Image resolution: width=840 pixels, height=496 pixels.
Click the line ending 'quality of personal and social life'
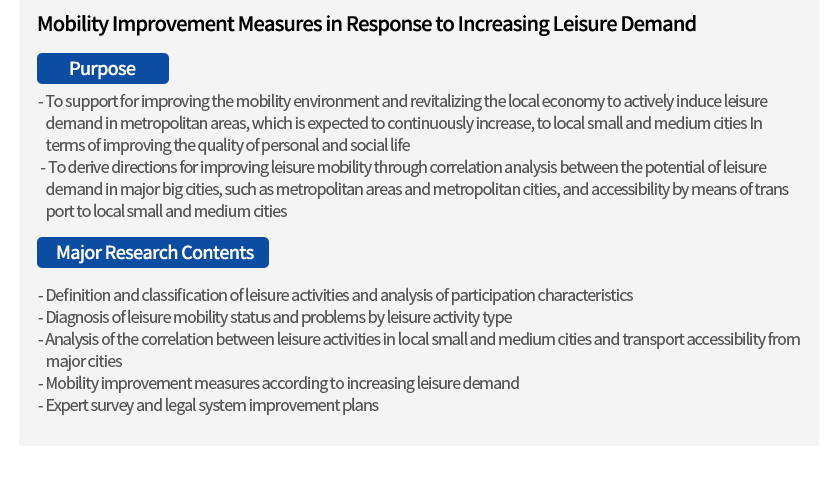tap(228, 145)
